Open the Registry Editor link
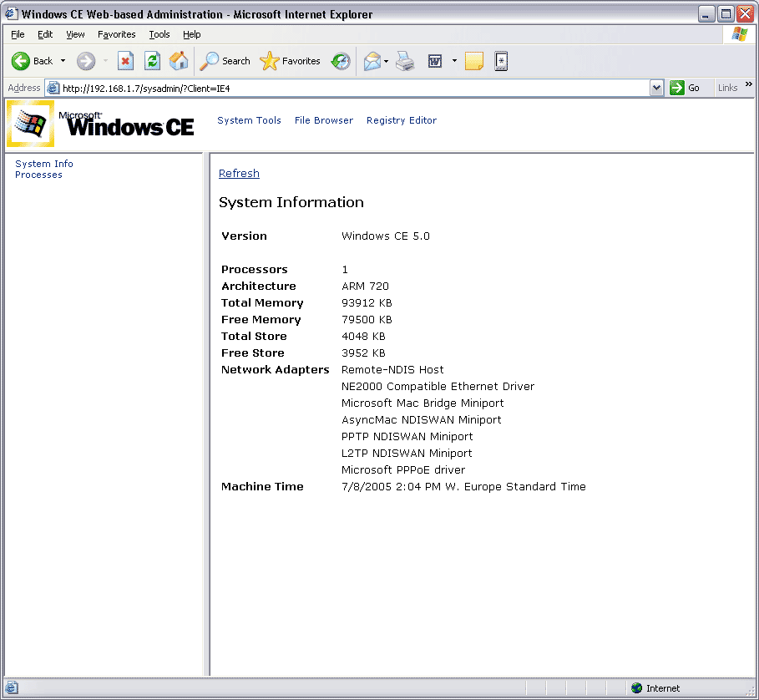The height and width of the screenshot is (700, 759). [402, 120]
